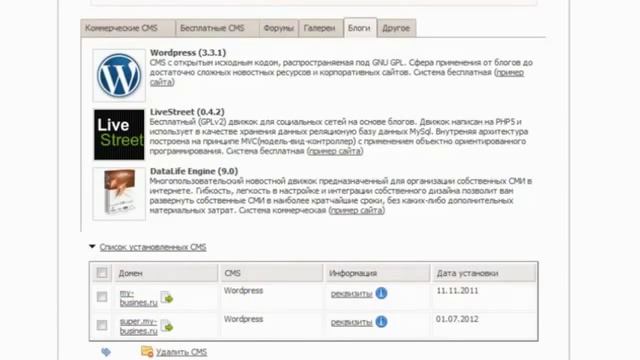Image resolution: width=640 pixels, height=360 pixels.
Task: Click the Дата установки column header
Action: 484,273
